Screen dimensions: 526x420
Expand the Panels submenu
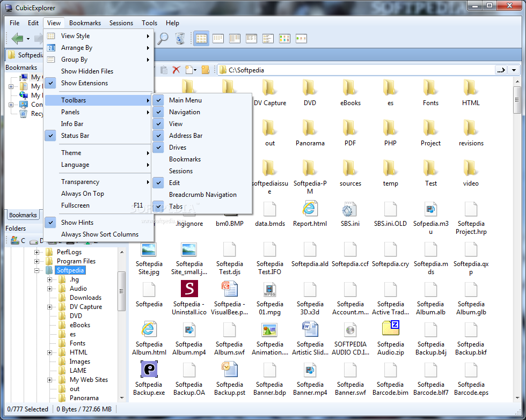pos(99,112)
